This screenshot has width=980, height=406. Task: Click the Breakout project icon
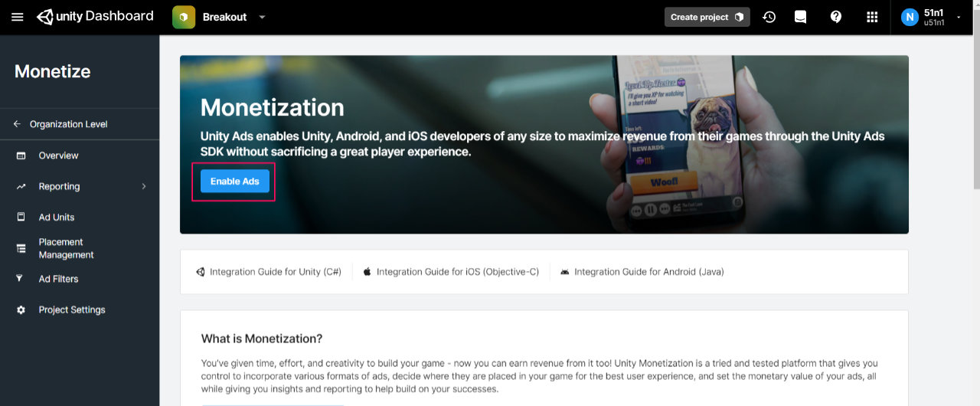tap(184, 17)
